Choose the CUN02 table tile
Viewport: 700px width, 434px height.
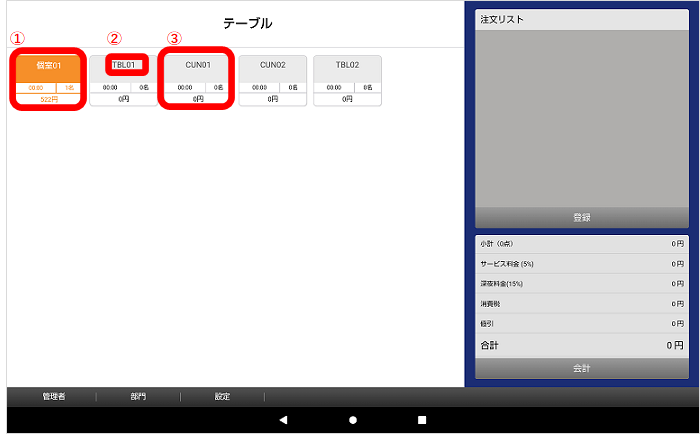[272, 65]
